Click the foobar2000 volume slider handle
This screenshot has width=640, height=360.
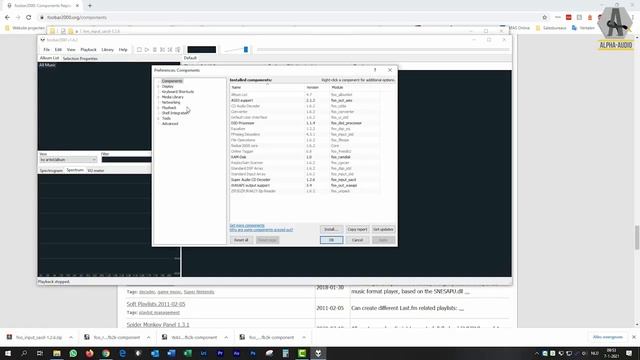point(246,49)
